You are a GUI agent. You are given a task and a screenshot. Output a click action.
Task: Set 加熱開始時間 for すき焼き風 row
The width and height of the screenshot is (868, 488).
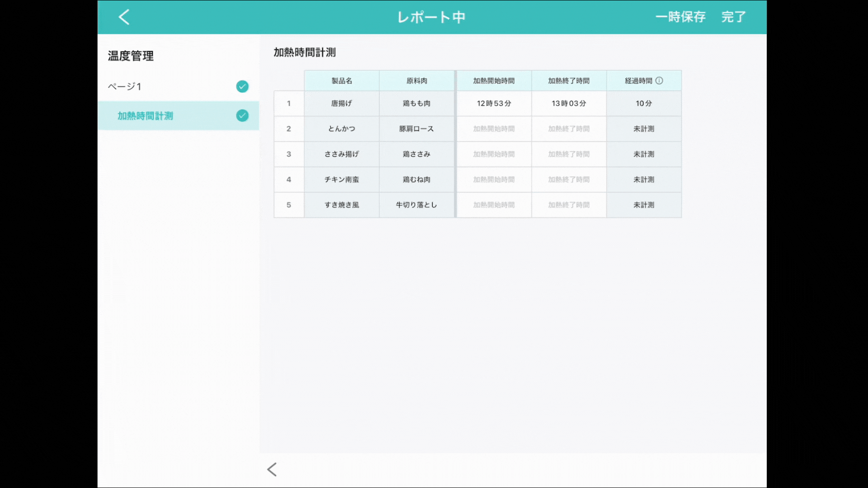(x=494, y=205)
